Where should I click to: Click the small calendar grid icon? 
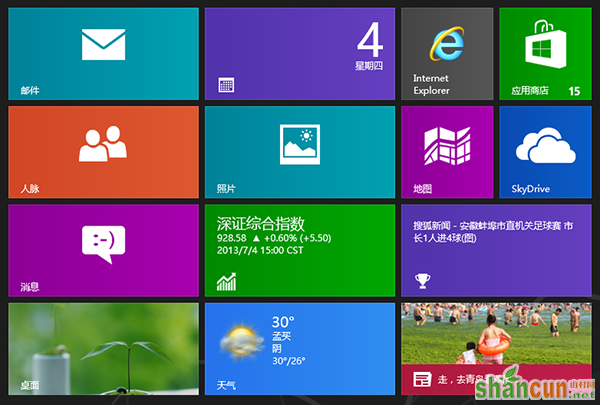226,85
